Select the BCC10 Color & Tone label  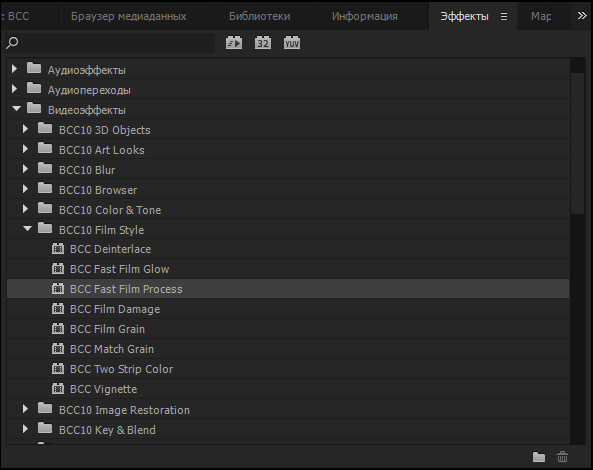click(x=110, y=210)
